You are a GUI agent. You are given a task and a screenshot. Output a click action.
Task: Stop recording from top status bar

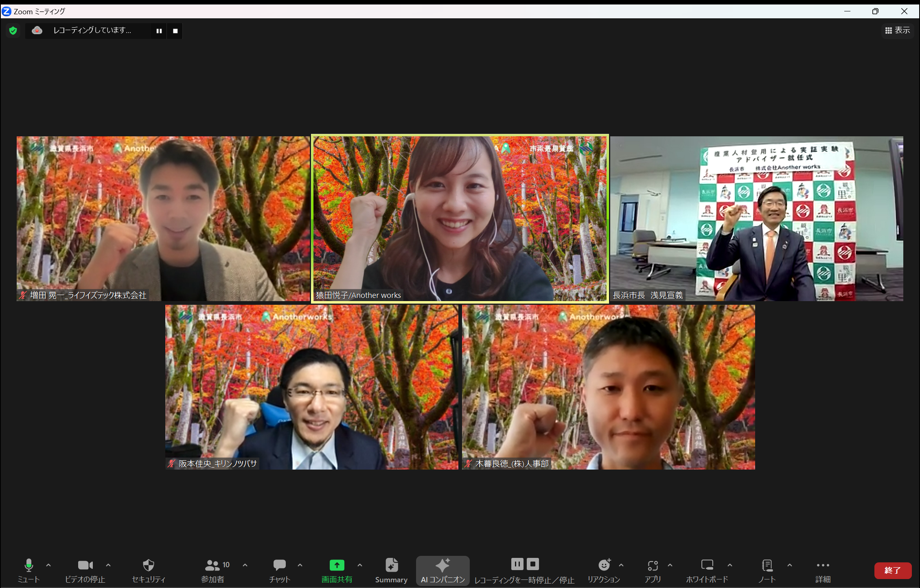point(175,31)
